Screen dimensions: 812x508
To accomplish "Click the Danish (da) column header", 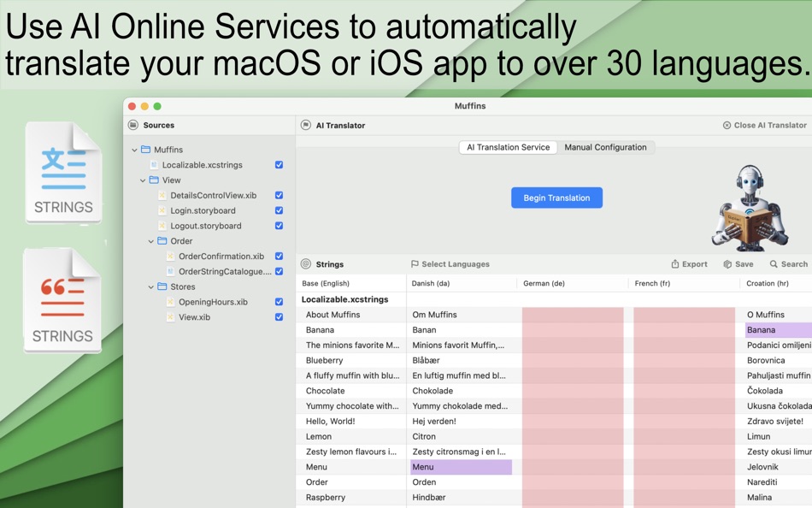I will coord(462,283).
